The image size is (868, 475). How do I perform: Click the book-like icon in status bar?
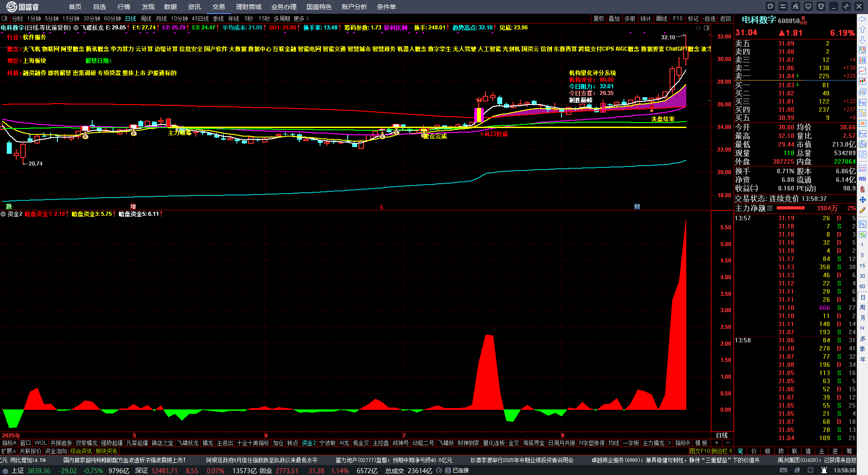[798, 470]
